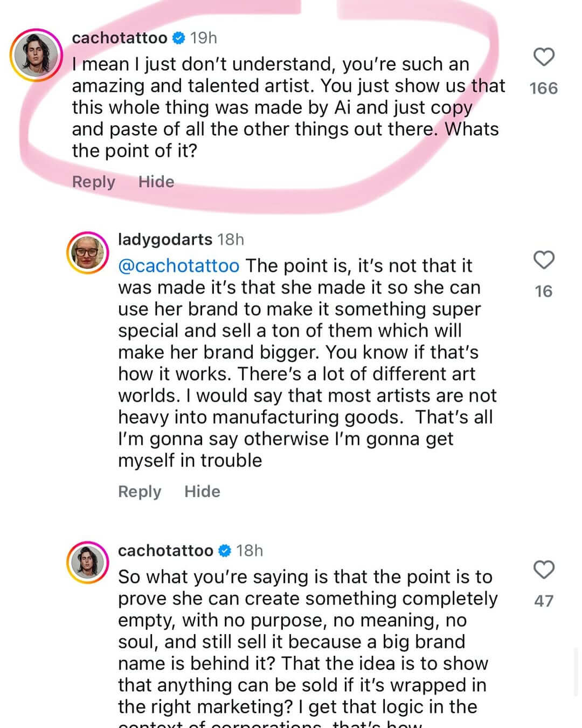Open cachotattoo username on the 18h reply
This screenshot has height=728, width=582.
point(165,551)
